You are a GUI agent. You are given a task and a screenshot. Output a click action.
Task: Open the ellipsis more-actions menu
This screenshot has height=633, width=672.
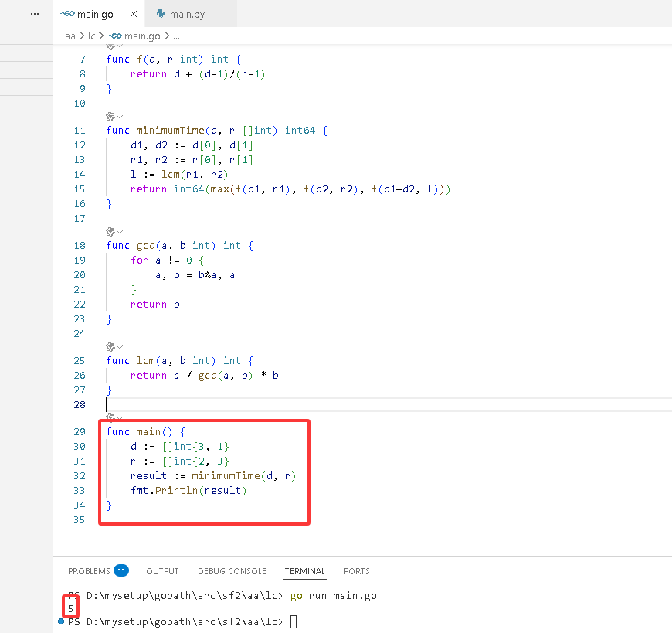[35, 14]
